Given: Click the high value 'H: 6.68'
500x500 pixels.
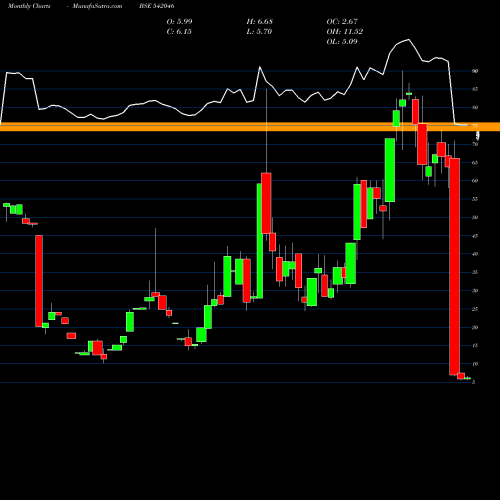Looking at the screenshot, I should point(260,21).
